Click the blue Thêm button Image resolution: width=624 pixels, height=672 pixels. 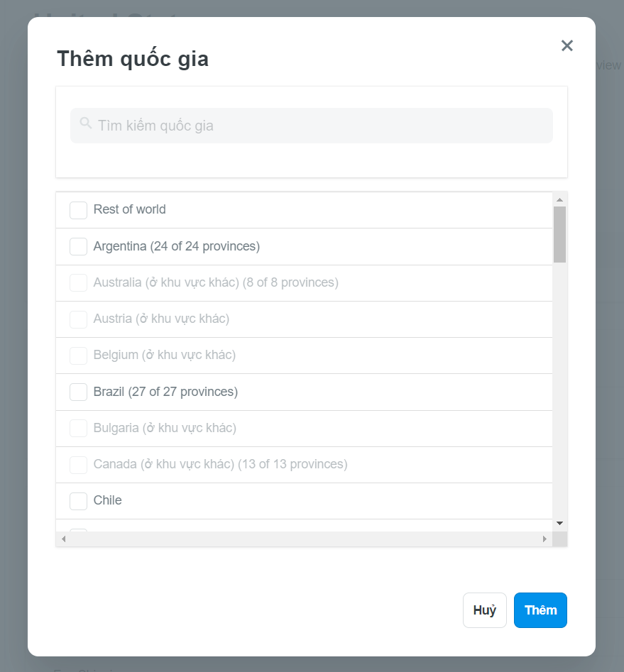(540, 610)
